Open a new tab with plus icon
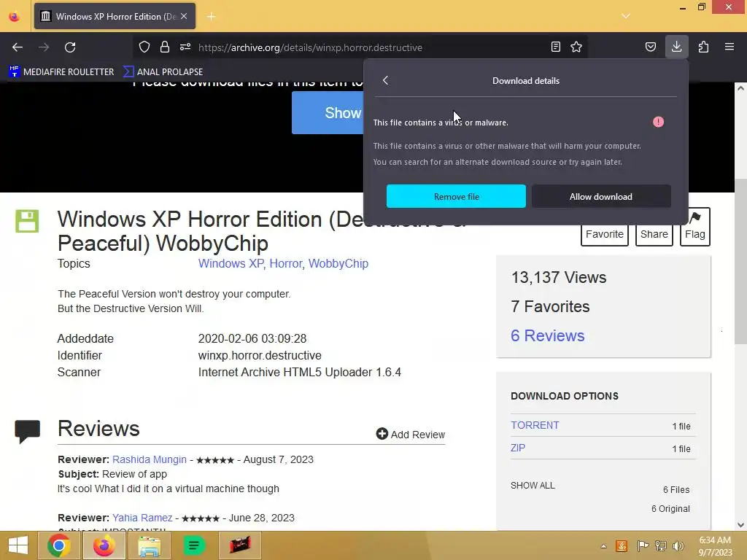Viewport: 747px width, 560px height. (211, 17)
